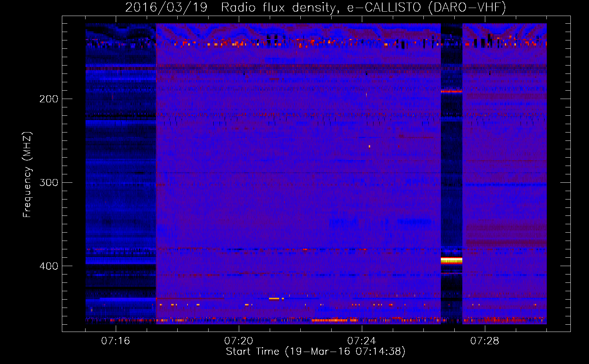589x364 pixels.
Task: Click the 400 frequency tick label
Action: (49, 266)
